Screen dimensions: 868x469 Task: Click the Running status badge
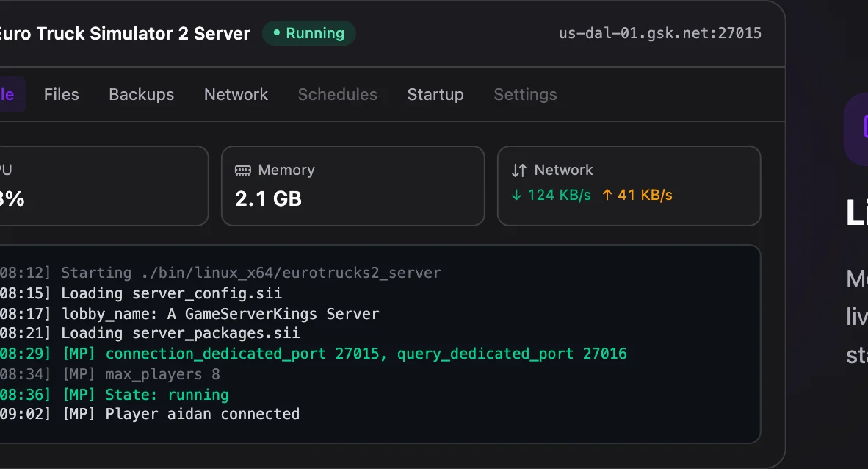coord(309,33)
